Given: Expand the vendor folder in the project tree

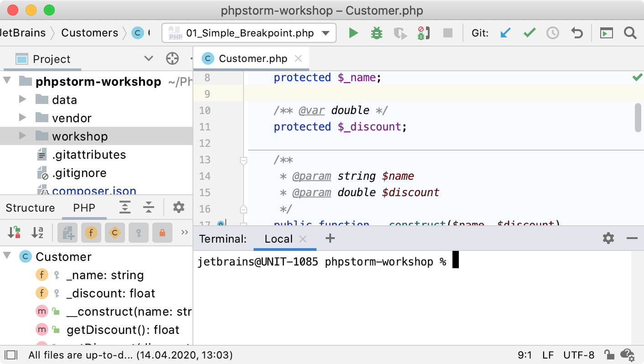Looking at the screenshot, I should (22, 118).
